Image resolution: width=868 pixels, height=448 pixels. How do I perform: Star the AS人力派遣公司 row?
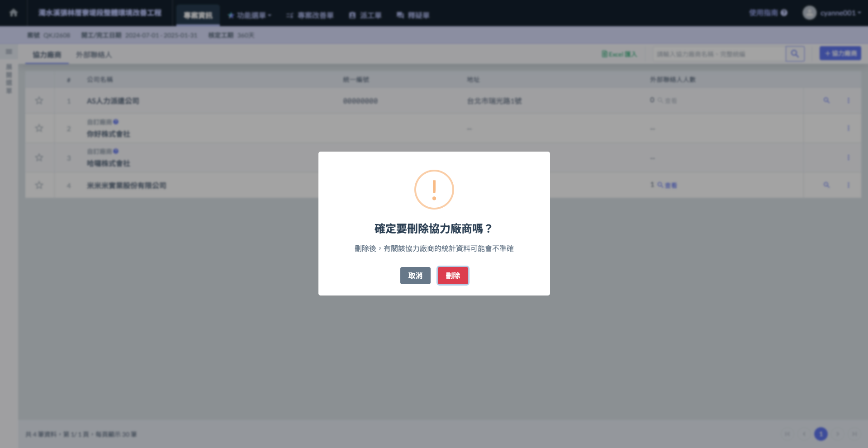(x=39, y=100)
